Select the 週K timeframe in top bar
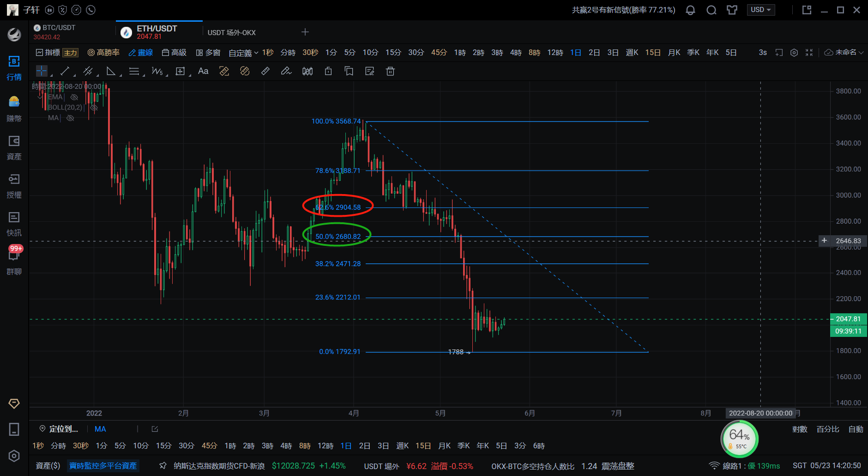Image resolution: width=868 pixels, height=476 pixels. pos(632,53)
